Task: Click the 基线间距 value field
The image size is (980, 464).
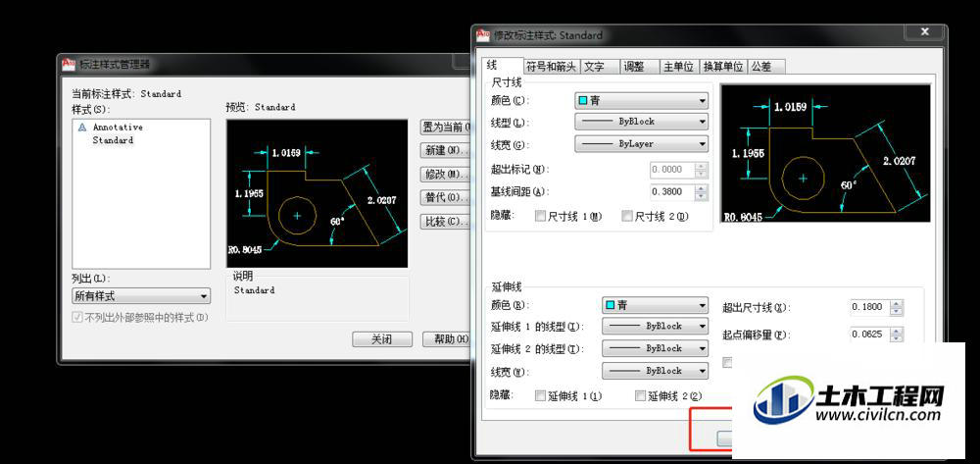Action: pos(672,192)
